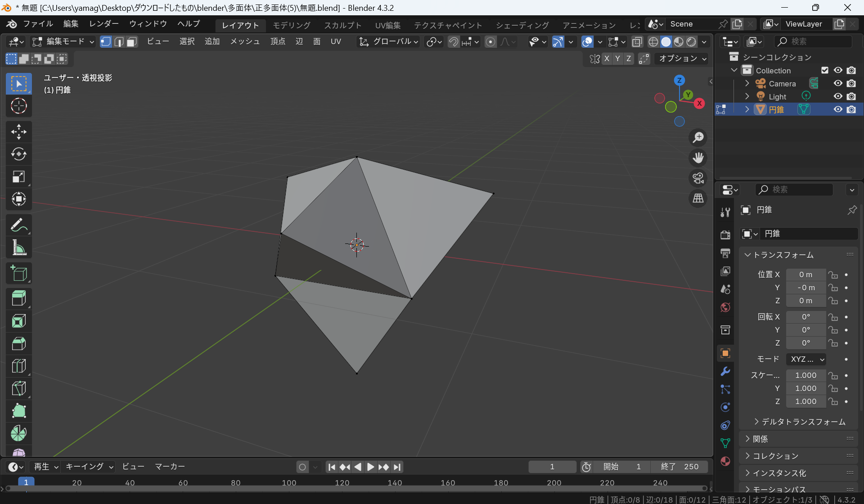Open the キーイング popover
This screenshot has height=504, width=864.
89,467
